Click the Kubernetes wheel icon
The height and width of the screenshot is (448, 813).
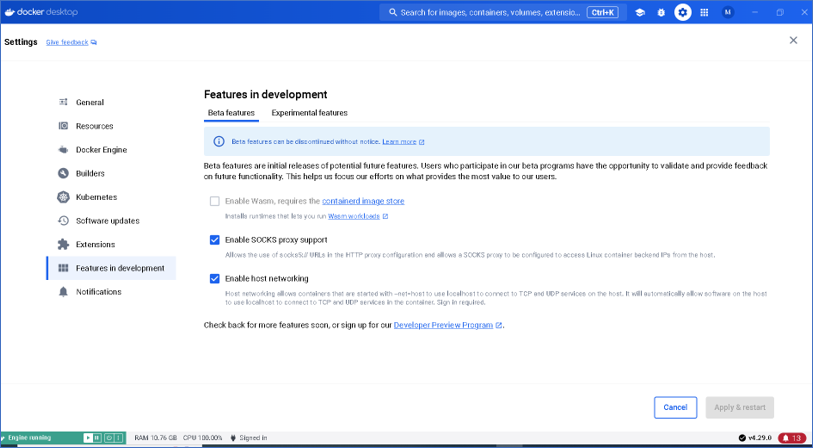coord(63,197)
